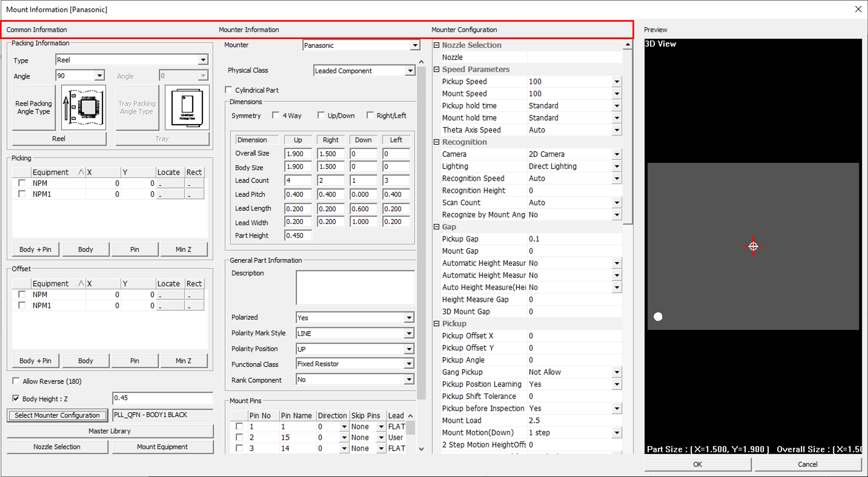Expand the Polarity Mark Style dropdown
868x477 pixels.
click(x=409, y=333)
